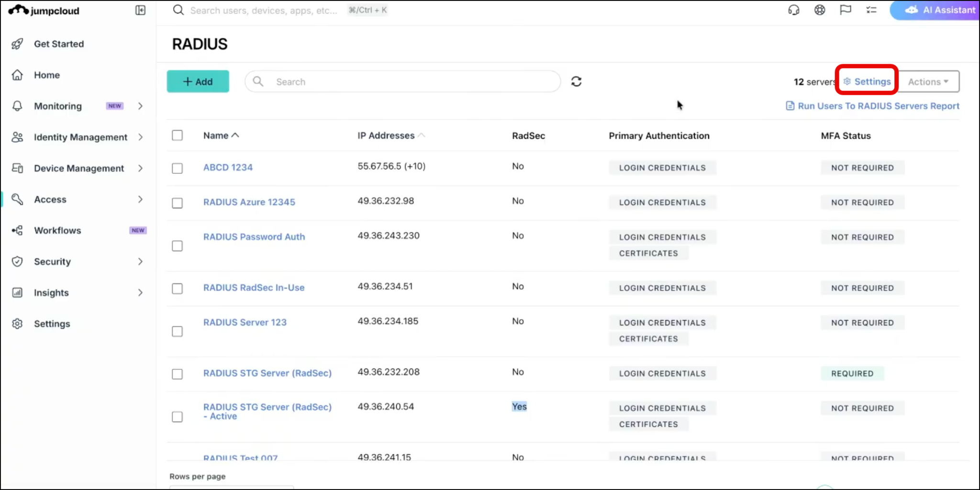Open Workflows in the sidebar

coord(57,231)
